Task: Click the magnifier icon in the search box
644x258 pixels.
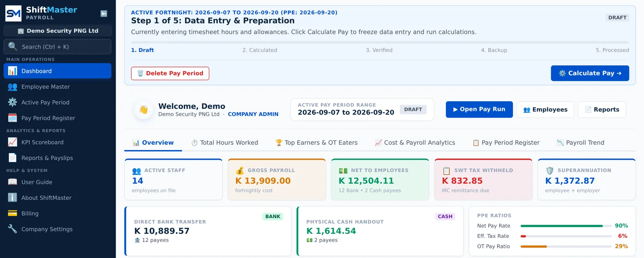Action: point(13,46)
